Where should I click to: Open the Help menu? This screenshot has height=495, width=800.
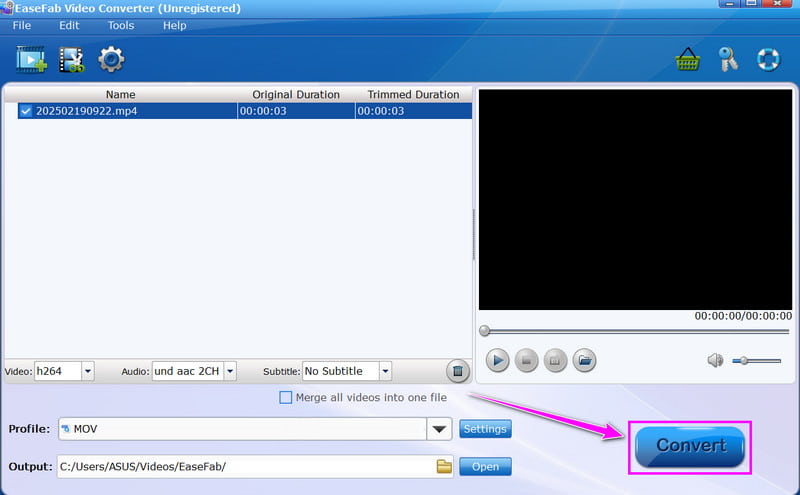coord(174,26)
